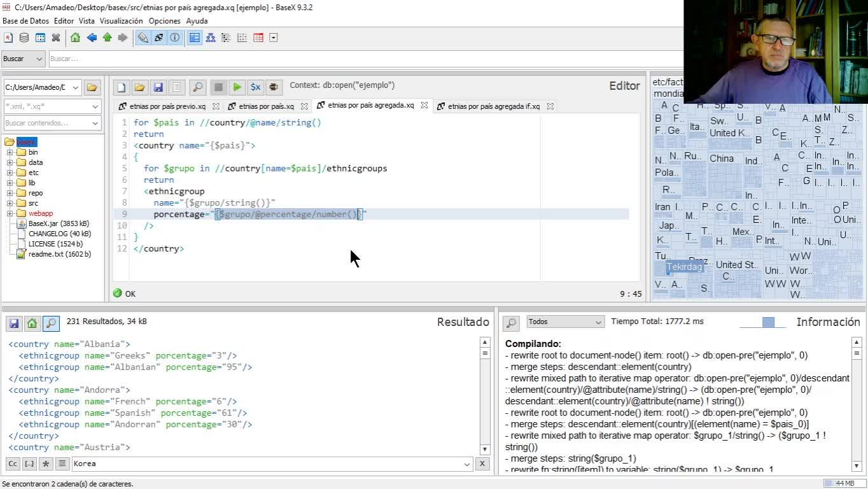Open the database manager cylinder icon

tap(24, 38)
